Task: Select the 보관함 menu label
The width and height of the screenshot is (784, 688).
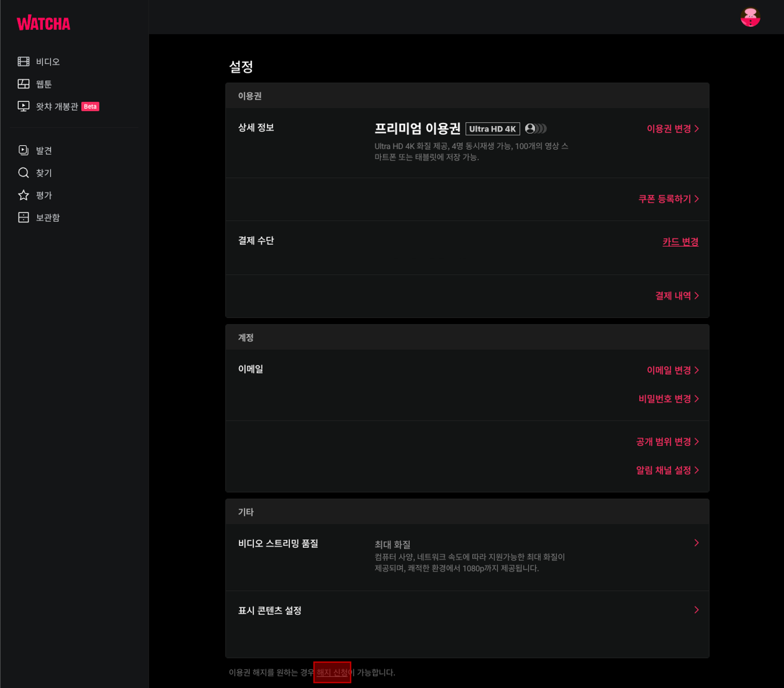Action: pyautogui.click(x=48, y=217)
